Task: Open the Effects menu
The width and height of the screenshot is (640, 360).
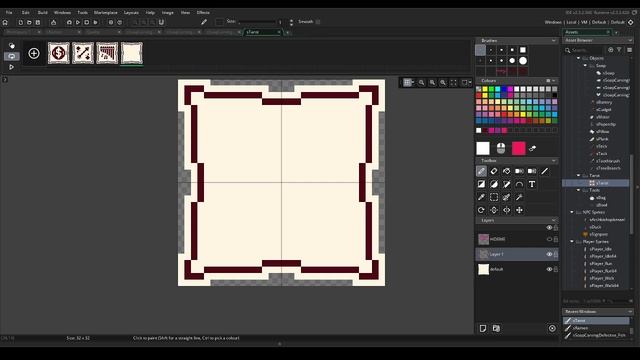Action: (203, 13)
